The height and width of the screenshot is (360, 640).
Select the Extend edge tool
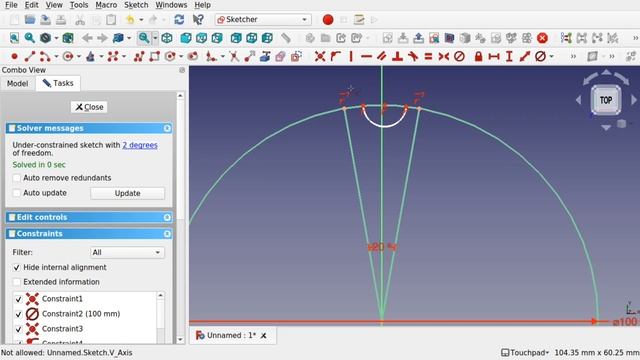[249, 56]
